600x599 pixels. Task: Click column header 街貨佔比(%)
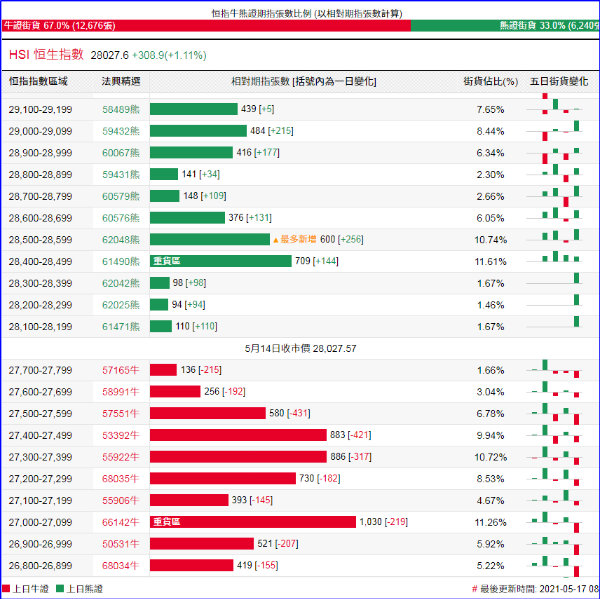tap(491, 81)
